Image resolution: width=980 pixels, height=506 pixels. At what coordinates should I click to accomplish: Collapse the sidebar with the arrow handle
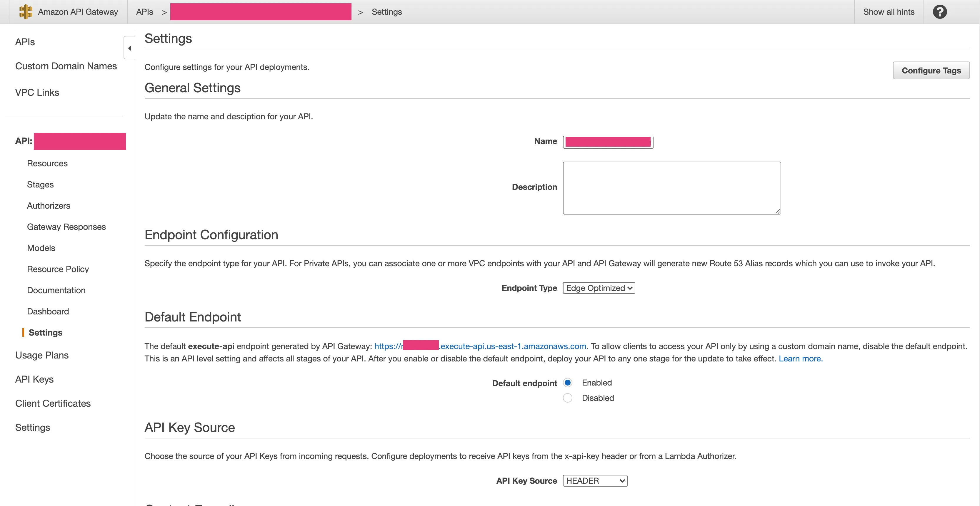coord(129,48)
